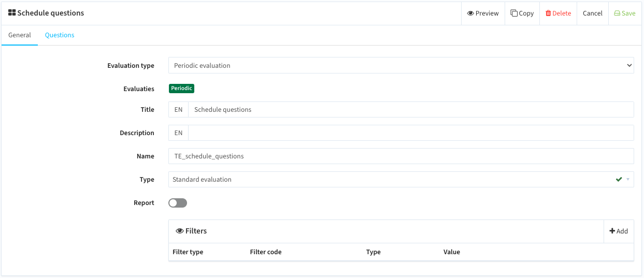
Task: Toggle the Report switch
Action: click(x=178, y=203)
